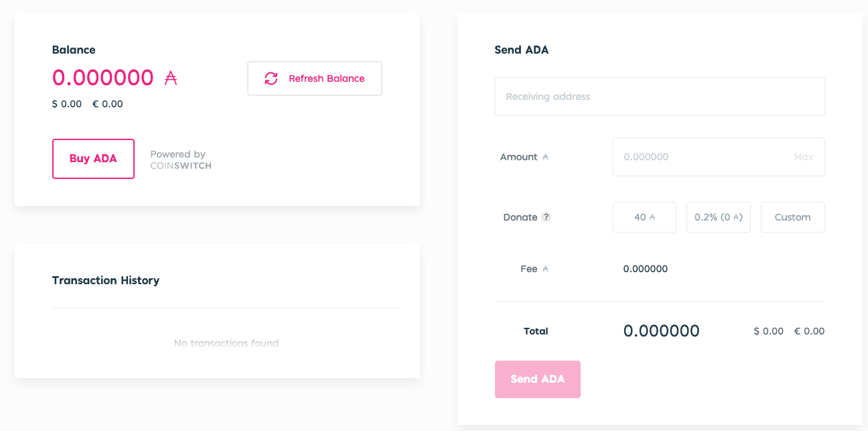Click the ADA symbol next to Fee label
The width and height of the screenshot is (868, 431).
[545, 269]
